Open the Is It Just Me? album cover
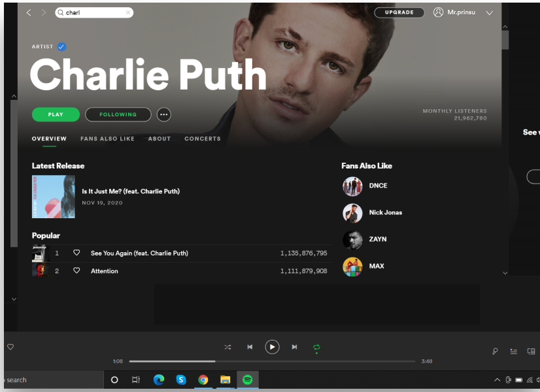Image resolution: width=540 pixels, height=392 pixels. pyautogui.click(x=54, y=197)
